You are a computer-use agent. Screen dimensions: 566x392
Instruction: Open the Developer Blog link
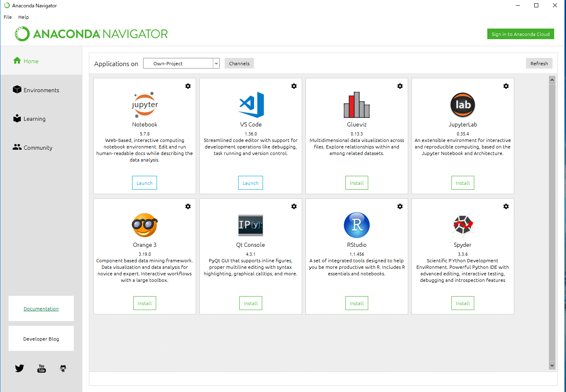pyautogui.click(x=41, y=339)
